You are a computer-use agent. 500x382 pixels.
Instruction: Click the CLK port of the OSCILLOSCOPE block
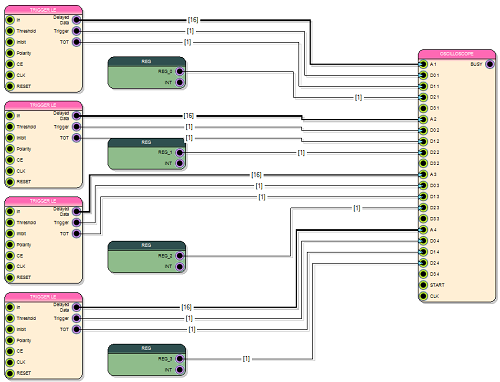pos(423,296)
